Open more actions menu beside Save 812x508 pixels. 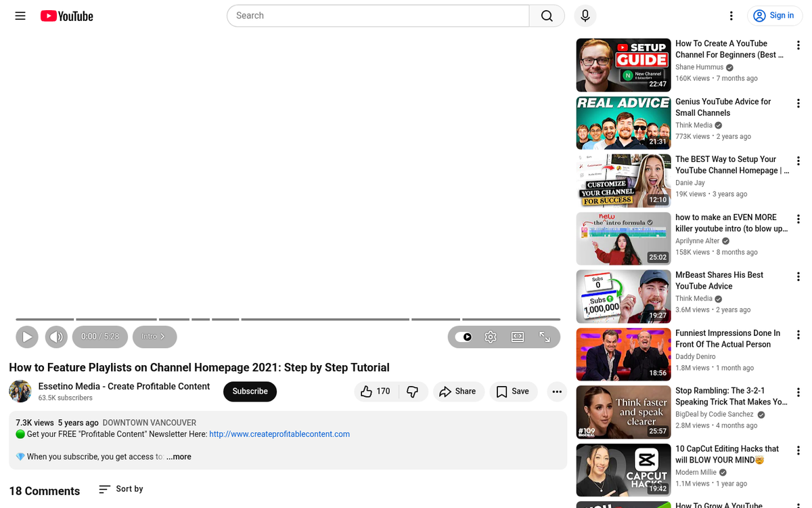[556, 391]
